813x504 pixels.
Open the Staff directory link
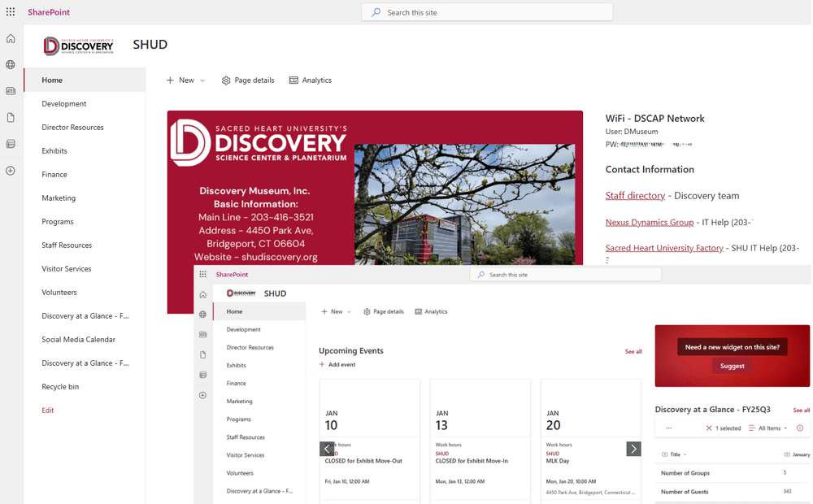click(x=635, y=195)
